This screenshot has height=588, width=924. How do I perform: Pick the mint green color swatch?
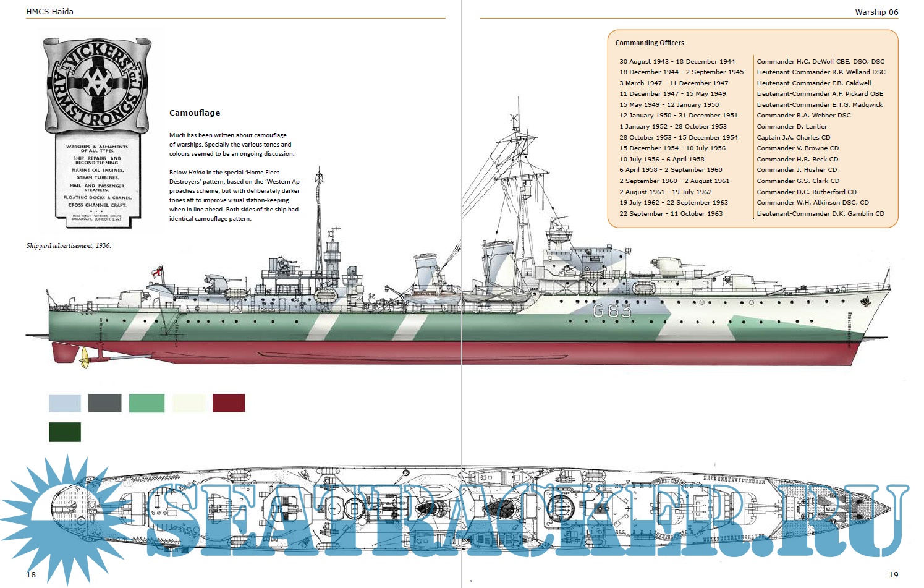[146, 403]
